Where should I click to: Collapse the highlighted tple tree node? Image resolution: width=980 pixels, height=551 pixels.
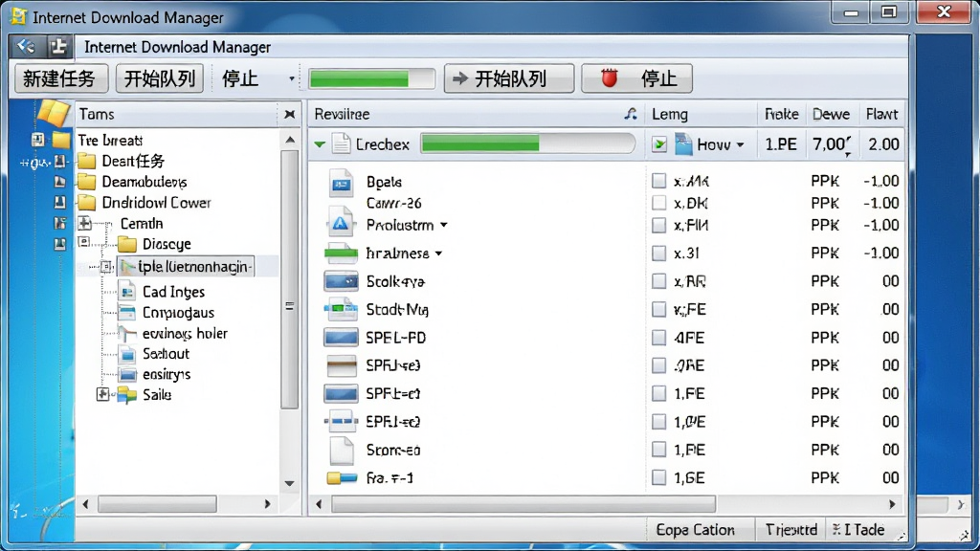(105, 267)
